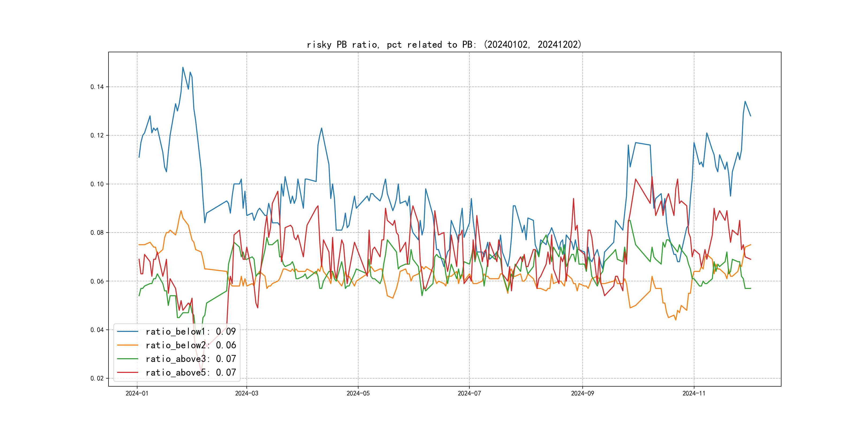Click the green legend line swatch

click(x=127, y=359)
